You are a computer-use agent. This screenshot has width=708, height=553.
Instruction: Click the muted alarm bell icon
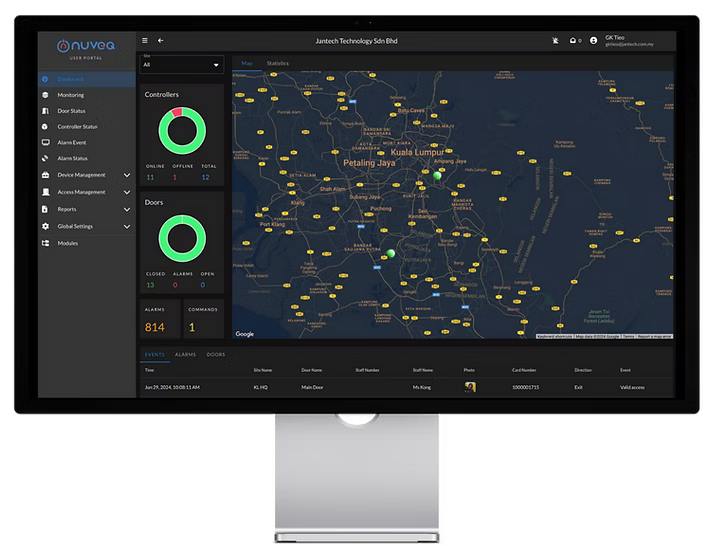(555, 41)
